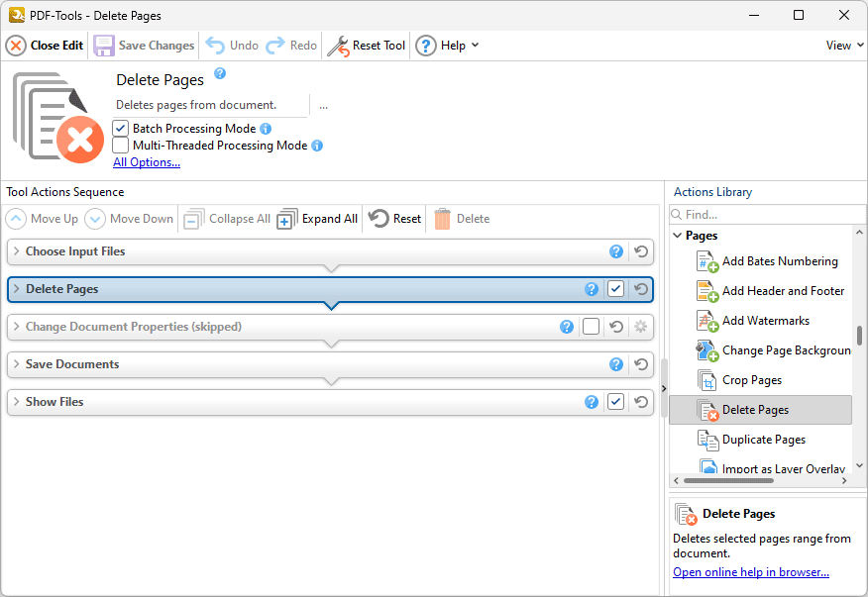Click the Collapse All icon
This screenshot has height=597, width=868.
(194, 219)
